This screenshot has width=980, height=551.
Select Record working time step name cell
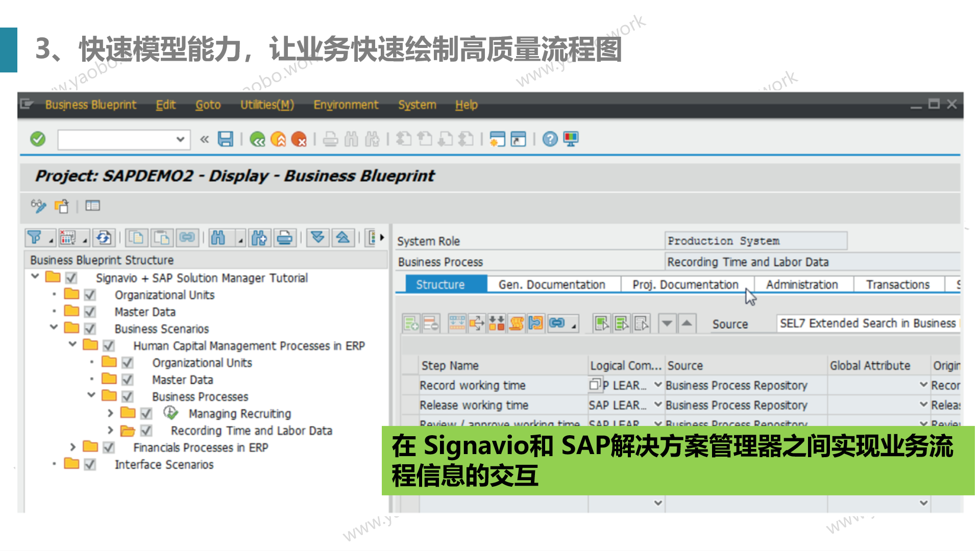503,385
